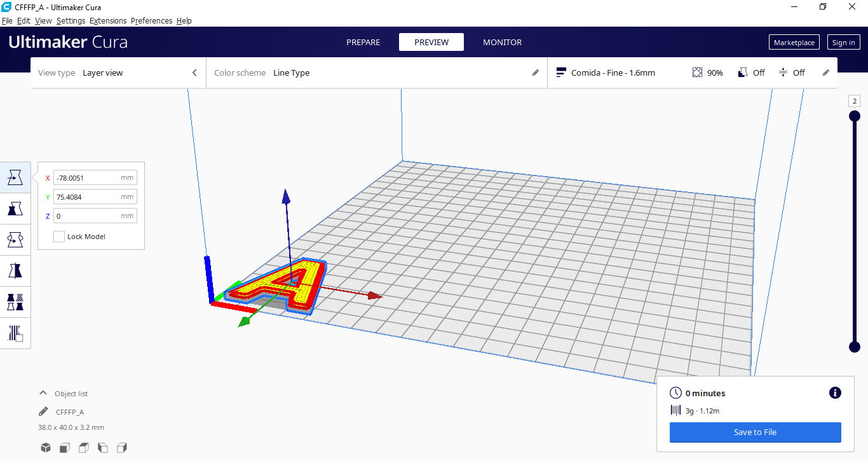Switch to front view cube icon
The image size is (868, 463).
(x=65, y=448)
